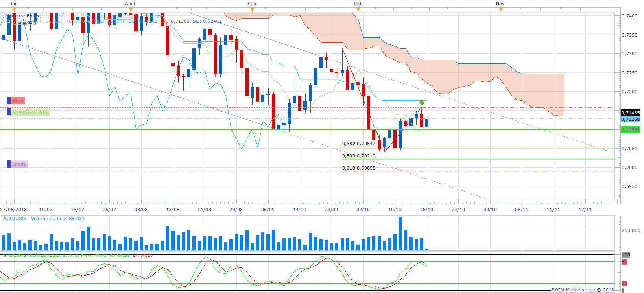Click the 06/09 date axis label
The image size is (644, 293).
pyautogui.click(x=268, y=210)
